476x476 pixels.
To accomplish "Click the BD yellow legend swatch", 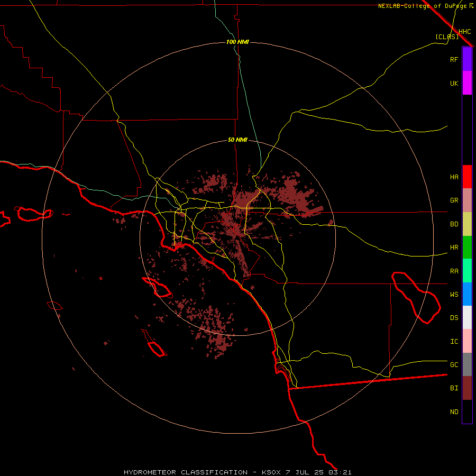I will tap(467, 224).
